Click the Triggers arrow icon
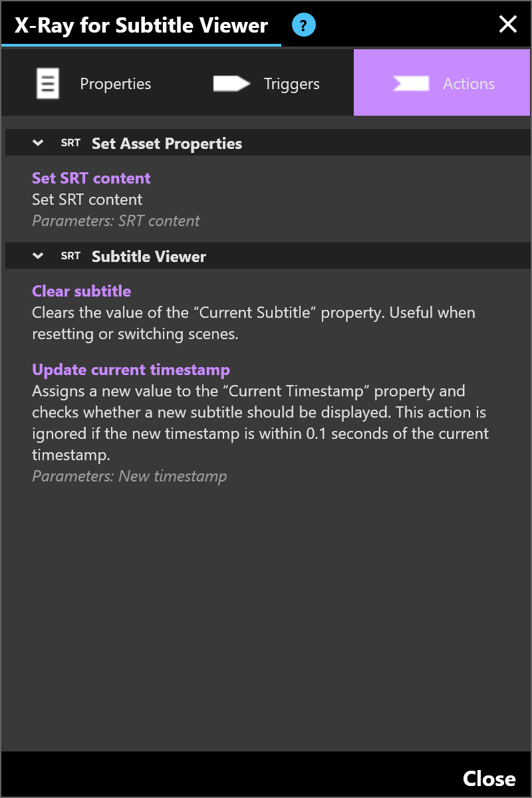Screen dimensions: 532x798 [231, 84]
